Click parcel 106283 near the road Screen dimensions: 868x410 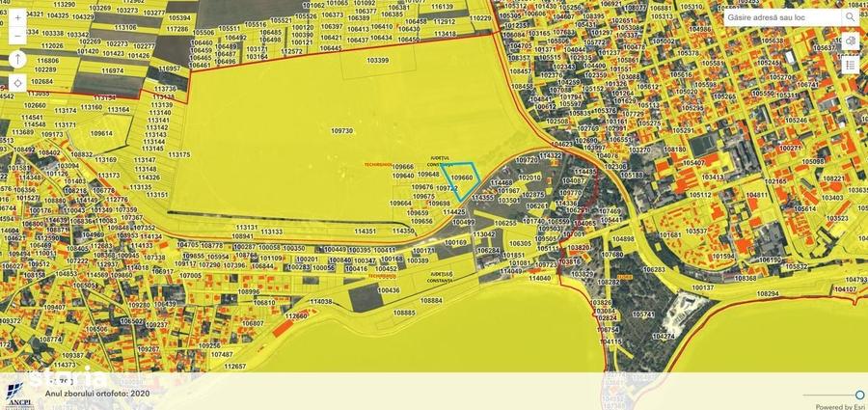coord(654,269)
